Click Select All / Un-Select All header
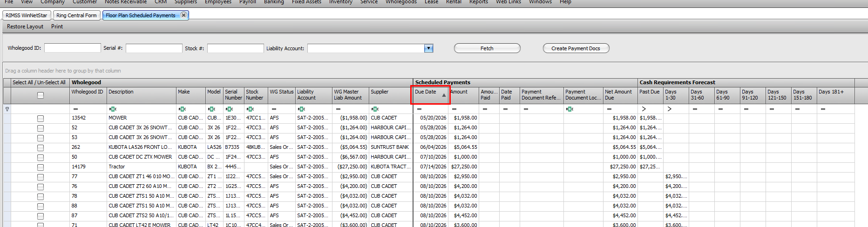The height and width of the screenshot is (227, 868). point(39,82)
